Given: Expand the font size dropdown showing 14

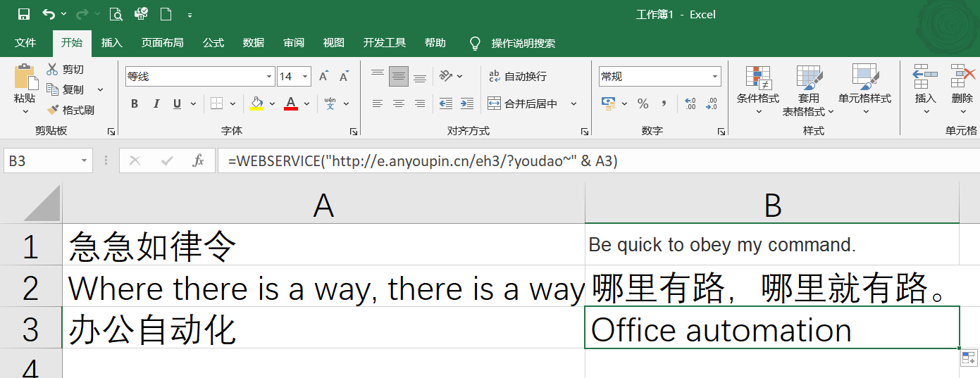Looking at the screenshot, I should 305,76.
